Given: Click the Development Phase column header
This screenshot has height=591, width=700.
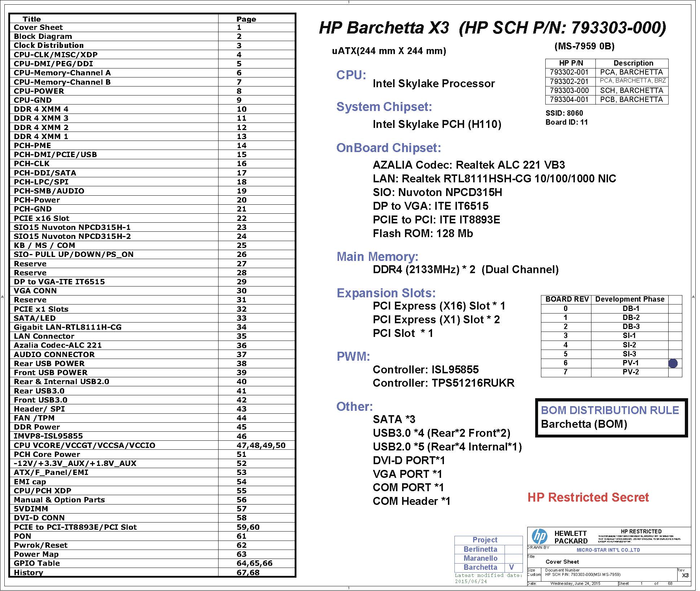Looking at the screenshot, I should (630, 299).
